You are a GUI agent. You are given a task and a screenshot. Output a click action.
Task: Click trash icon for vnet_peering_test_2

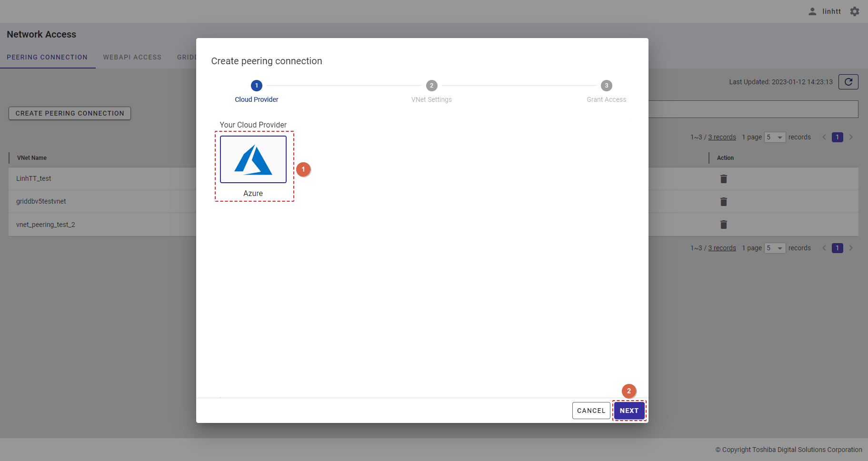(x=723, y=225)
